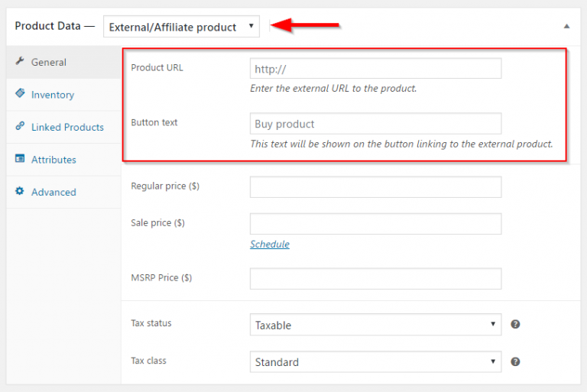Collapse the Product Data panel arrow
This screenshot has height=392, width=587.
coord(566,26)
